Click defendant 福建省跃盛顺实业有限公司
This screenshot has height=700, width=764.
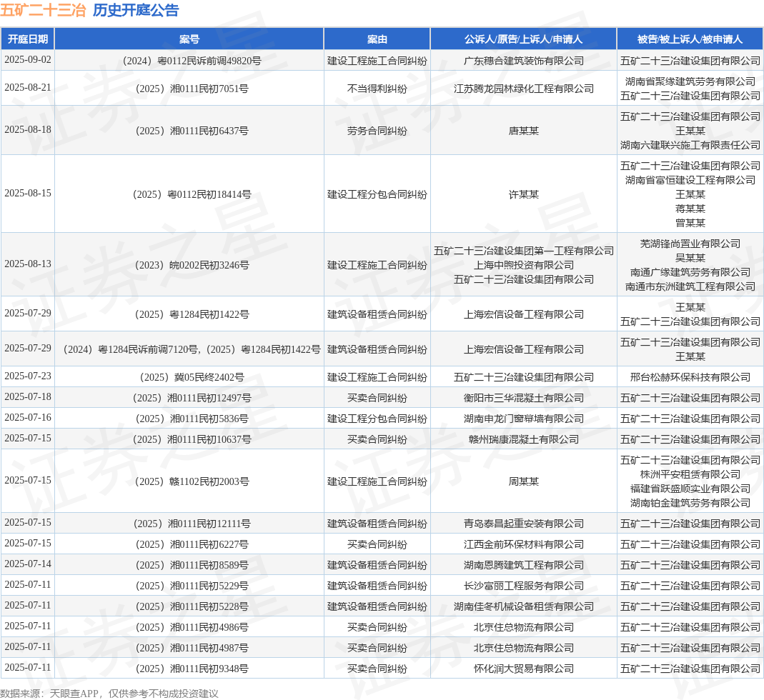[690, 489]
